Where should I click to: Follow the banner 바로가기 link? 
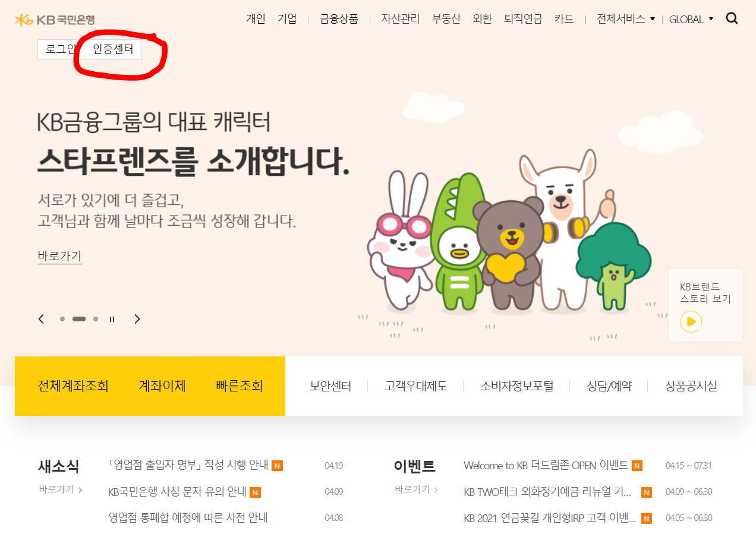click(59, 257)
